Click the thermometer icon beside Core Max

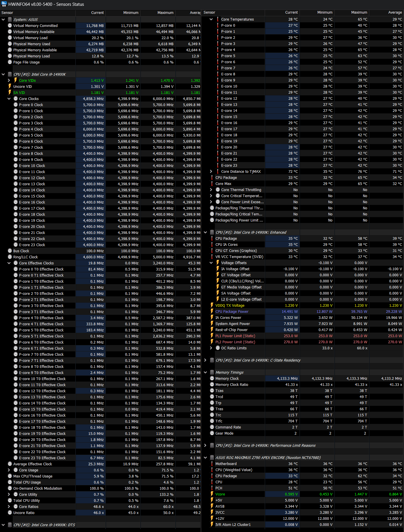click(x=212, y=184)
